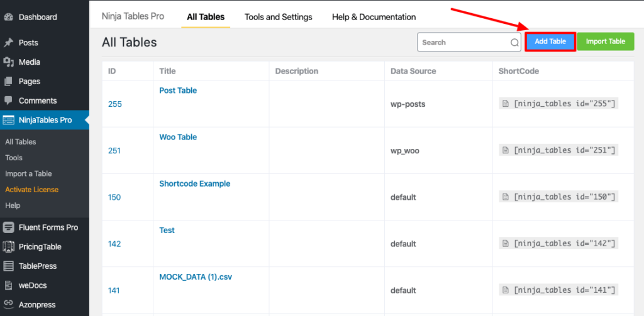Open the Help & Documentation tab
The height and width of the screenshot is (316, 644).
[x=374, y=17]
